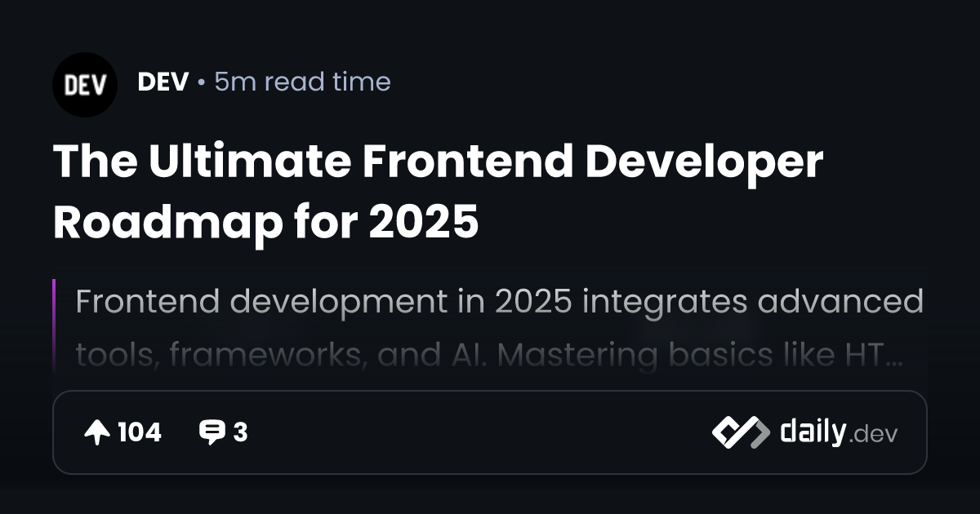Click the 104 upvote count
This screenshot has width=980, height=514.
(x=139, y=432)
